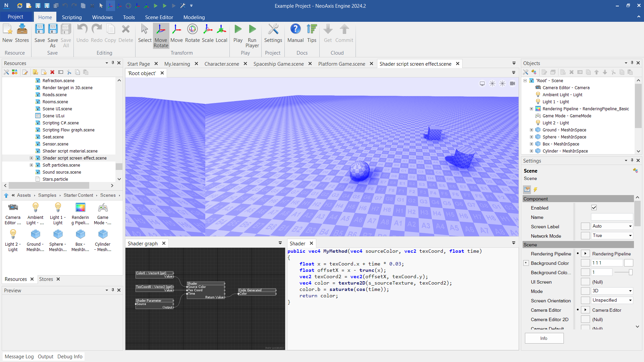Expand the Rendering Pipeline tree item
Viewport: 644px width, 362px height.
531,108
